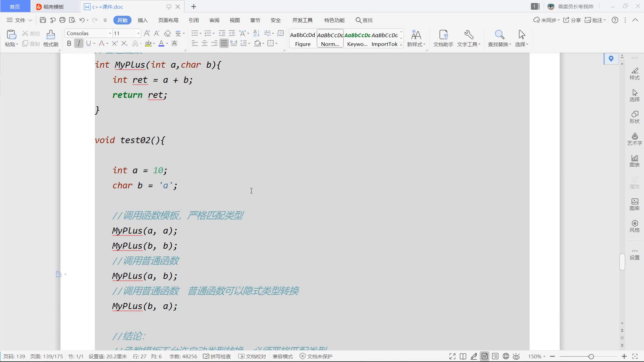The height and width of the screenshot is (362, 644).
Task: Apply subscript formatting
Action: tap(124, 43)
